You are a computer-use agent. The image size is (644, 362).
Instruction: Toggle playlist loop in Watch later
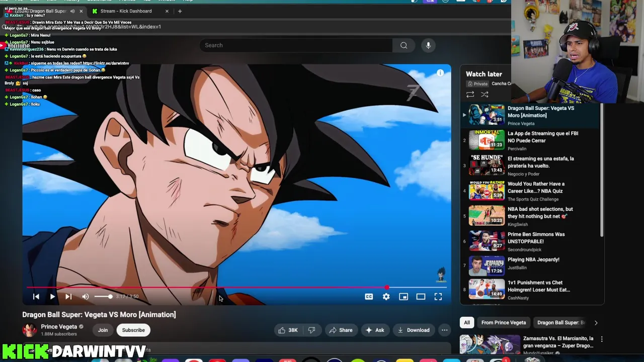470,95
